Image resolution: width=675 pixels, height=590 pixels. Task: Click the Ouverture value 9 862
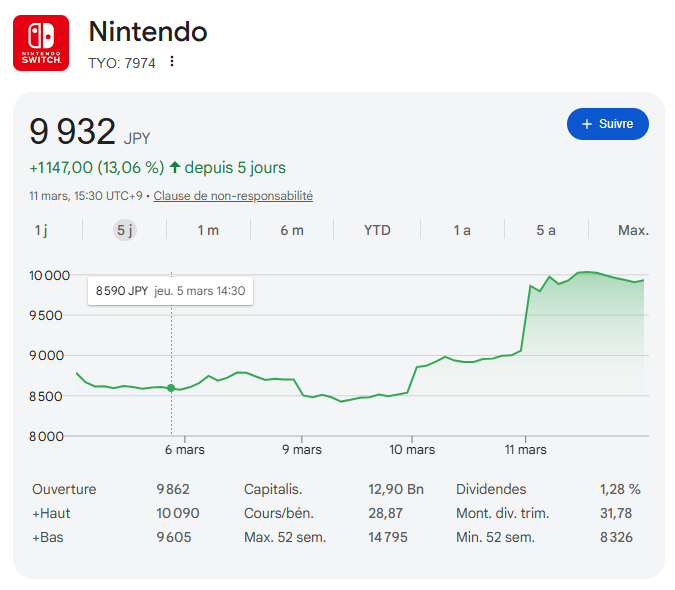tap(173, 489)
